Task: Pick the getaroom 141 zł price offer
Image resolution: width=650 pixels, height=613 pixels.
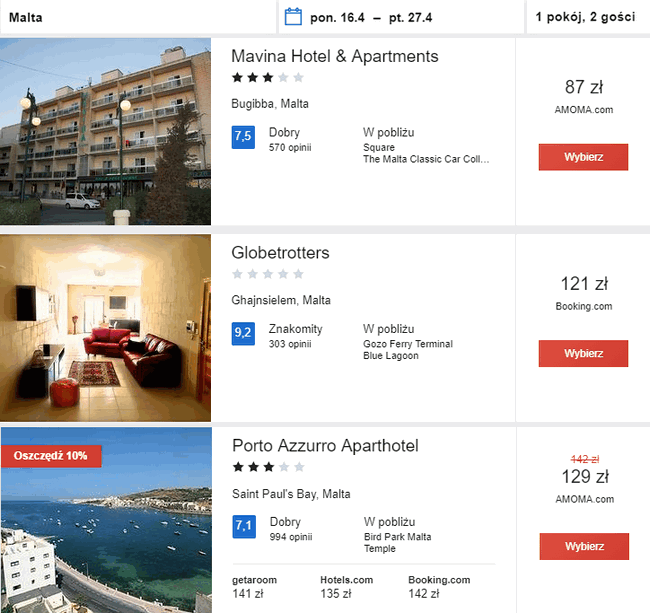Action: point(255,587)
